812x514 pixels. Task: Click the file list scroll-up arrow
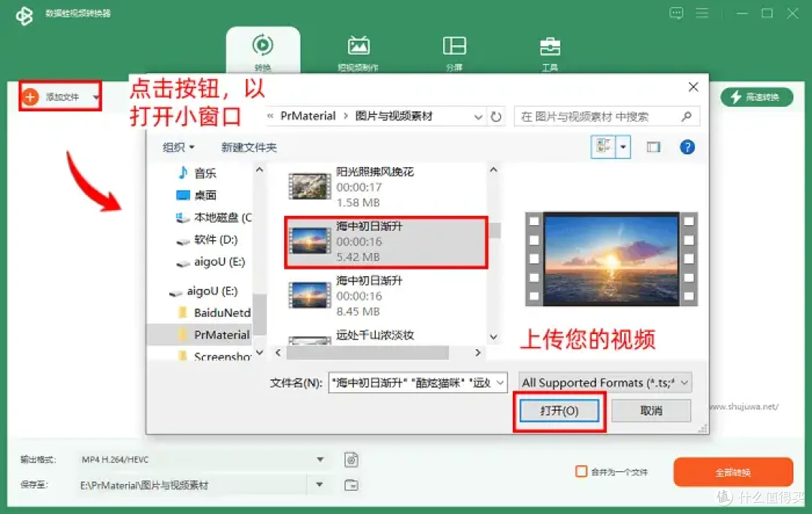pos(493,169)
